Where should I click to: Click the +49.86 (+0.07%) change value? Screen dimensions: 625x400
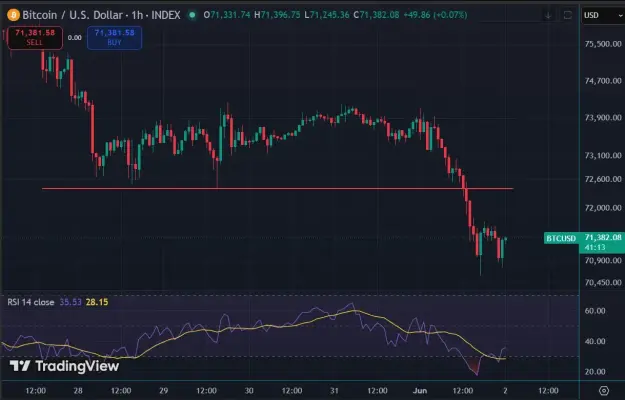point(435,16)
